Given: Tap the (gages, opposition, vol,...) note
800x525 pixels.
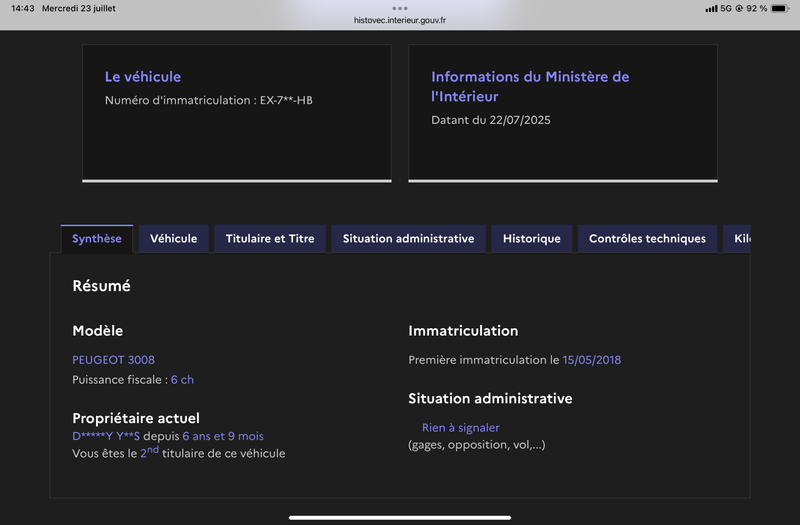Looking at the screenshot, I should tap(477, 445).
